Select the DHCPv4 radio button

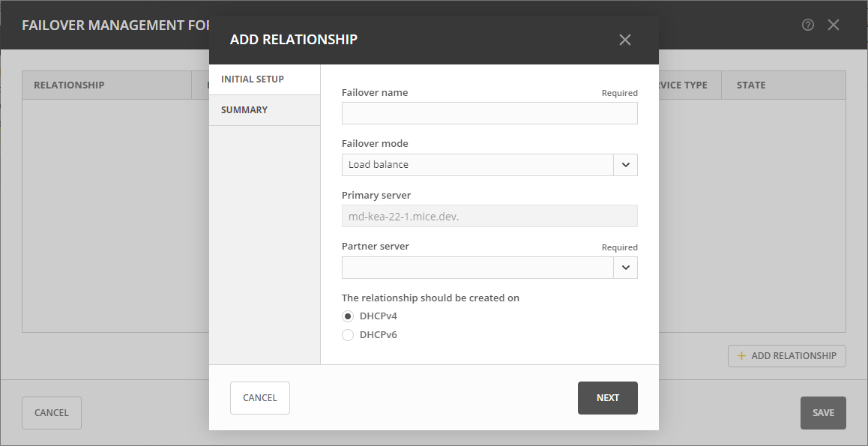click(x=348, y=316)
